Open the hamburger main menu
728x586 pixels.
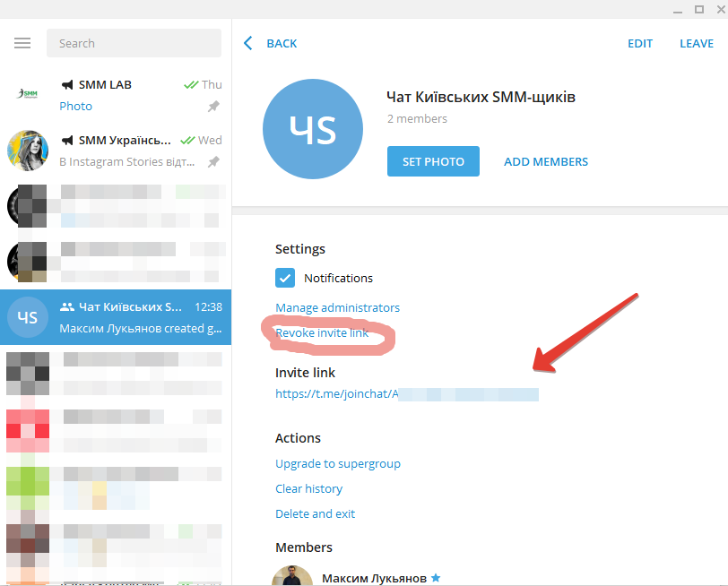[x=22, y=43]
